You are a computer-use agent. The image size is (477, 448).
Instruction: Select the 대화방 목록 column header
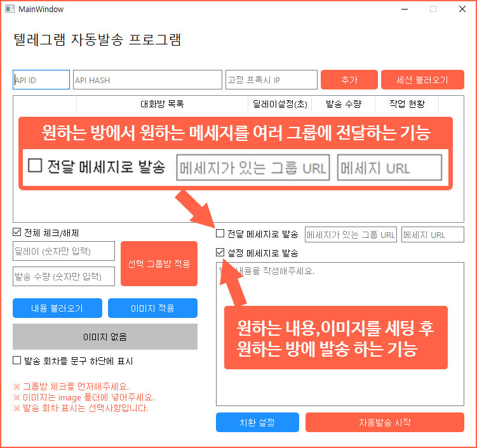click(162, 104)
